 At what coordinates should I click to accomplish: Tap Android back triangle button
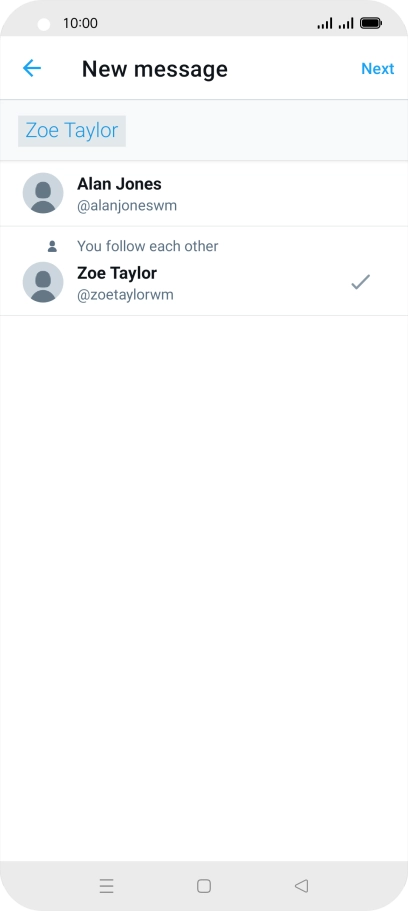coord(301,885)
